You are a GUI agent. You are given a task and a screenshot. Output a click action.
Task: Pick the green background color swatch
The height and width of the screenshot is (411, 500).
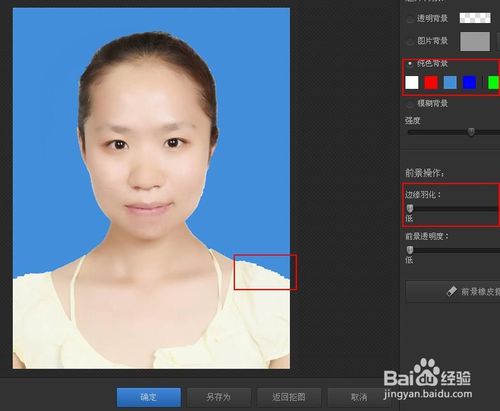[493, 82]
